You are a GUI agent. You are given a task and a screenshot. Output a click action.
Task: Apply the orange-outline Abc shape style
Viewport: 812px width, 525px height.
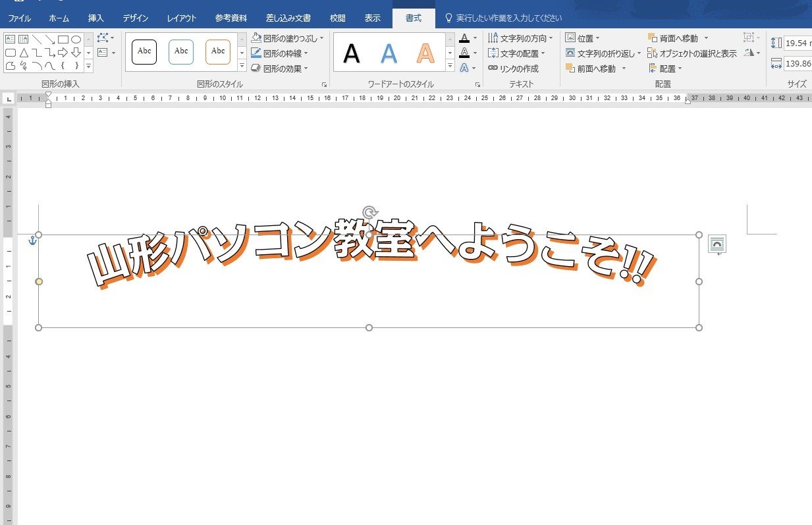(218, 51)
